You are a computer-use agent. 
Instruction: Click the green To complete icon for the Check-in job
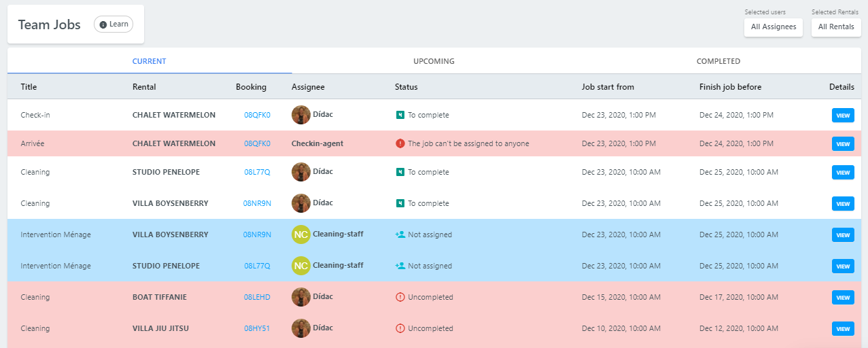pyautogui.click(x=400, y=115)
